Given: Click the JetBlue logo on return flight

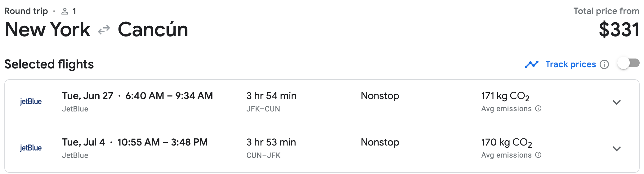Looking at the screenshot, I should click(x=31, y=148).
